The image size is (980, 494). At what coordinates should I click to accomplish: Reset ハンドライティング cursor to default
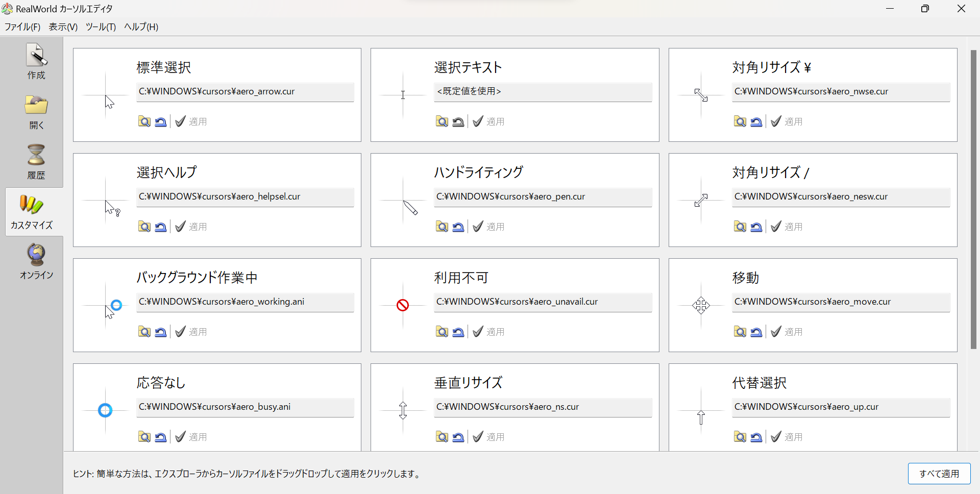point(458,227)
